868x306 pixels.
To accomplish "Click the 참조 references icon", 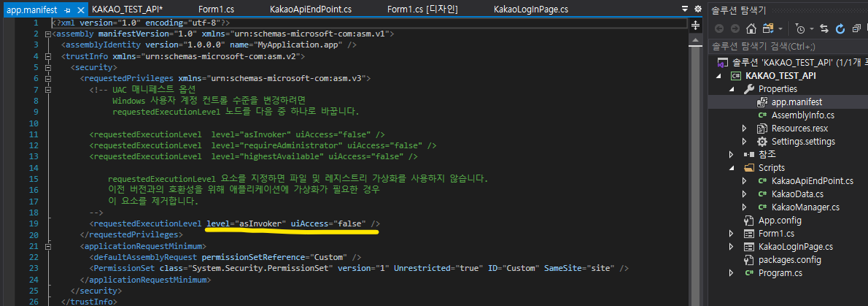I will coord(748,154).
